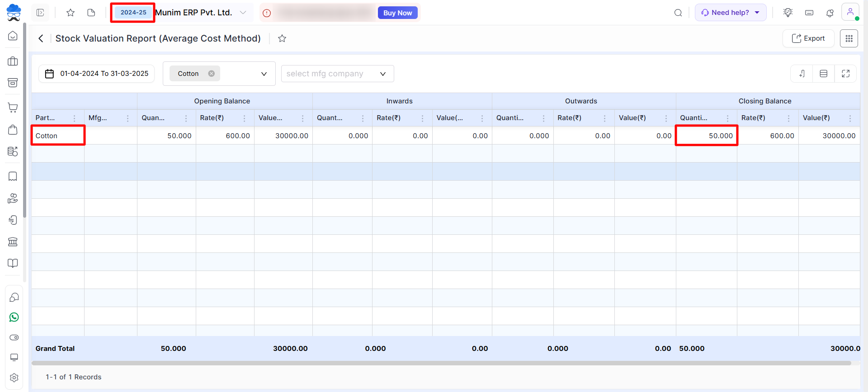The height and width of the screenshot is (392, 868).
Task: Open the Particular column menu dots
Action: coord(75,118)
